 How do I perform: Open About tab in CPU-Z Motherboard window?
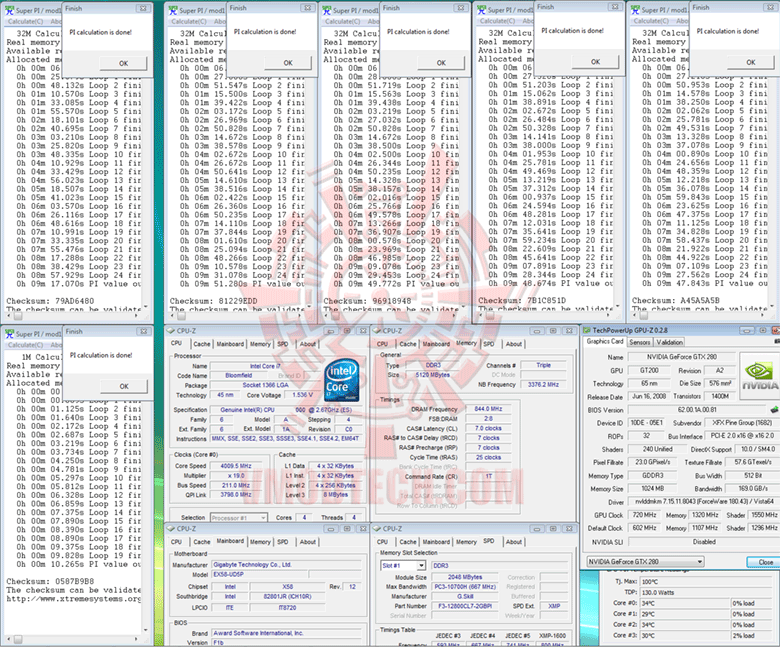pyautogui.click(x=307, y=542)
